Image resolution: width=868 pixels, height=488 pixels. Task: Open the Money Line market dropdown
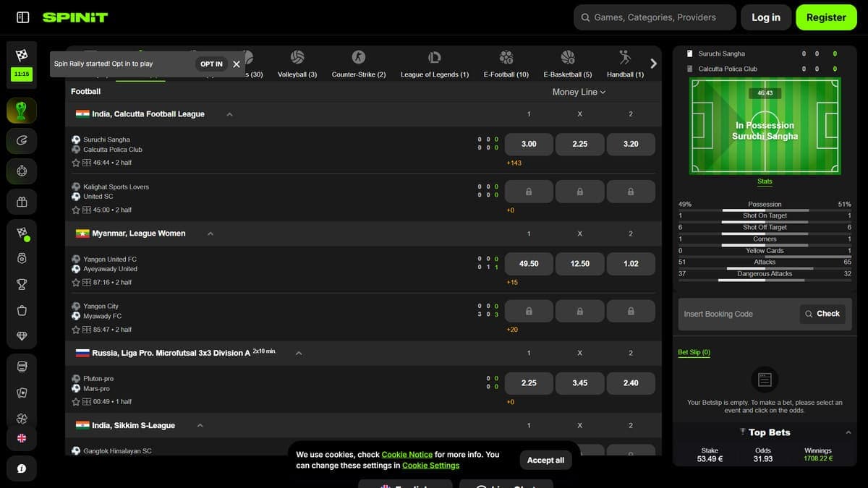(x=579, y=92)
